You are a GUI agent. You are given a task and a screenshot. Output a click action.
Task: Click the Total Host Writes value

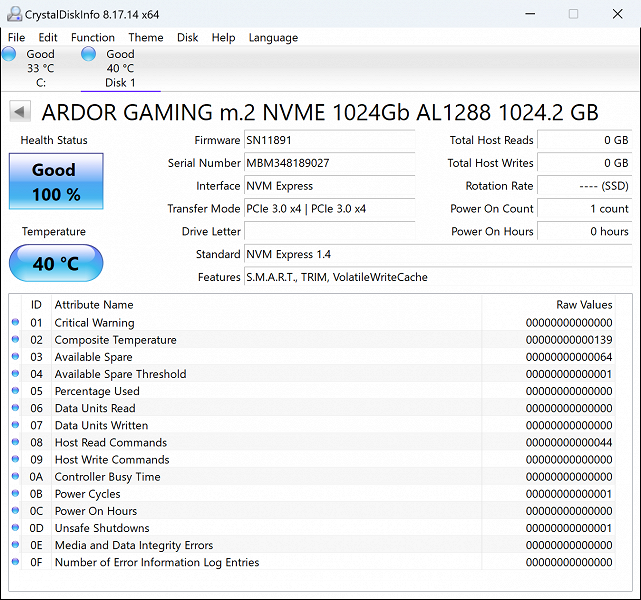585,163
